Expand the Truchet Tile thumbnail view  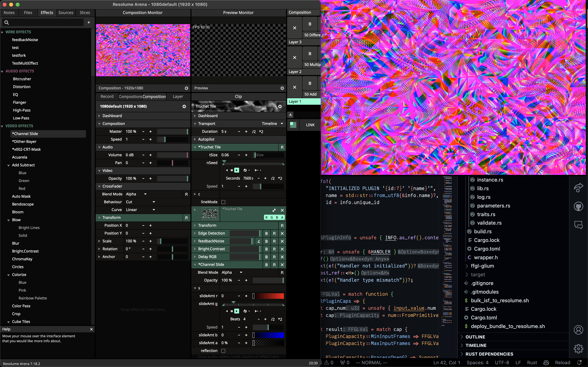274,210
